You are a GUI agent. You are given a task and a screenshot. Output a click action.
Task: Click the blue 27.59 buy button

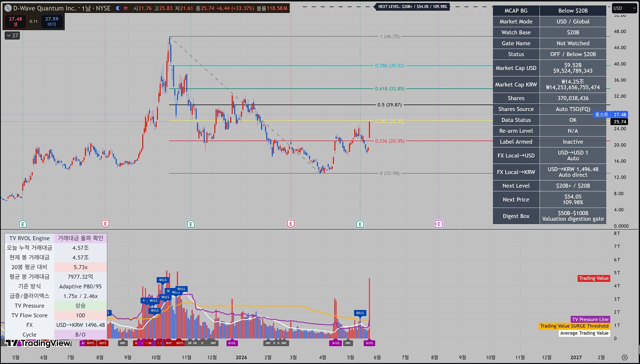52,21
